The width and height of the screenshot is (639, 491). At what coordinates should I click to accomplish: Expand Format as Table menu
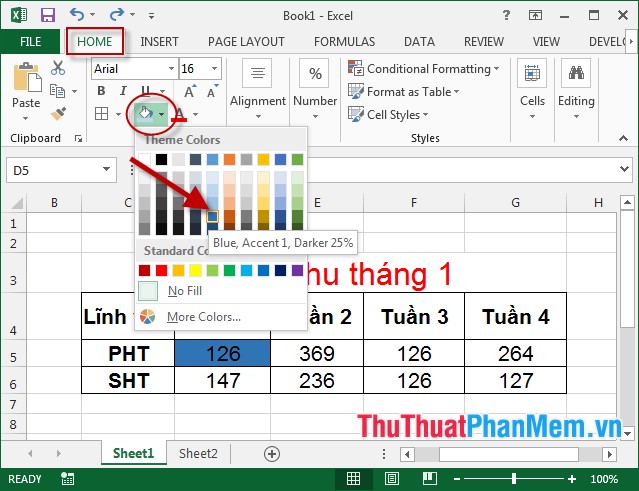(x=404, y=92)
